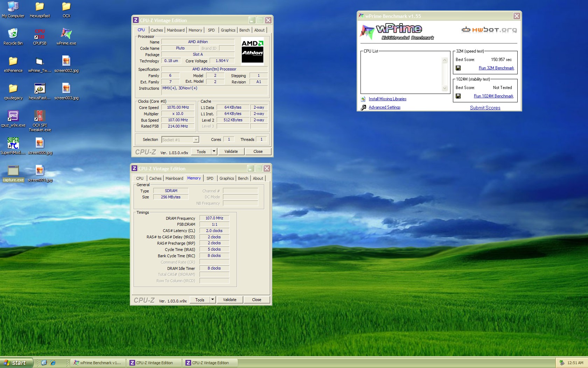Switch to wPrime Benchmark taskbar button
Screen dimensions: 588x368
97,363
